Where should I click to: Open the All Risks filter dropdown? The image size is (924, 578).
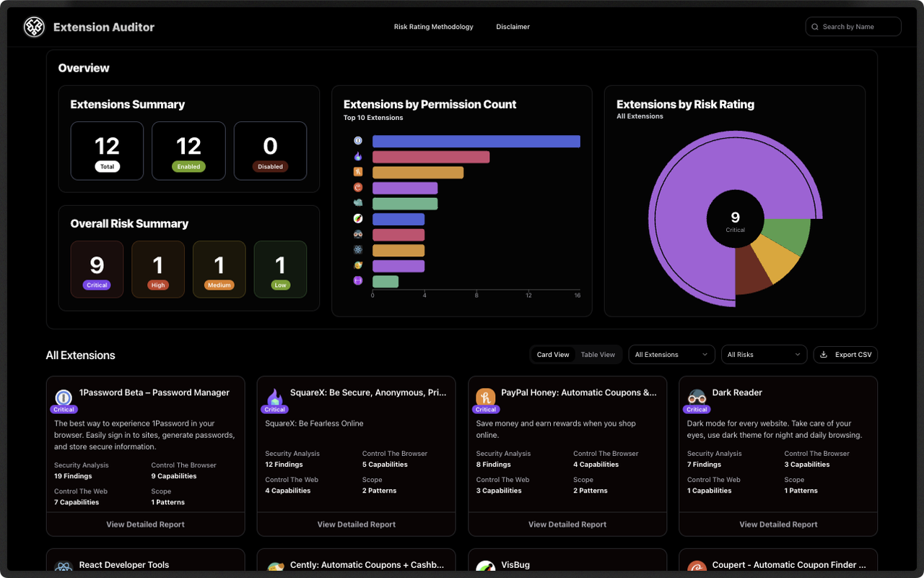[x=764, y=355]
